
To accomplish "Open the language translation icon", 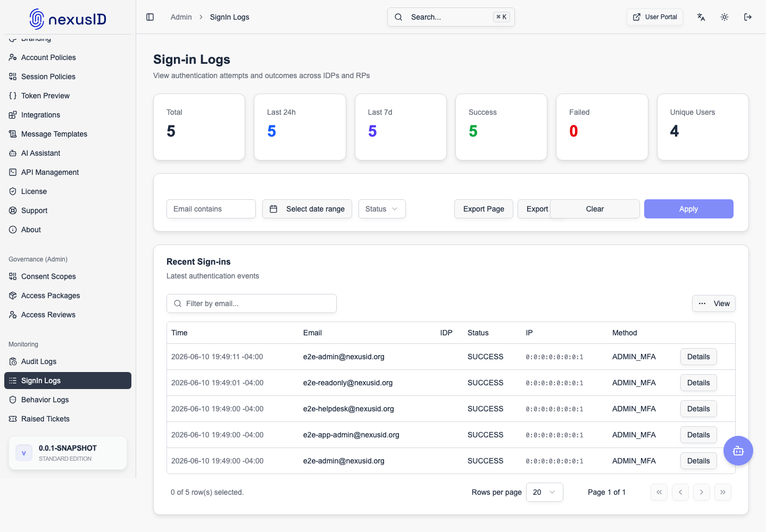I will click(x=701, y=17).
